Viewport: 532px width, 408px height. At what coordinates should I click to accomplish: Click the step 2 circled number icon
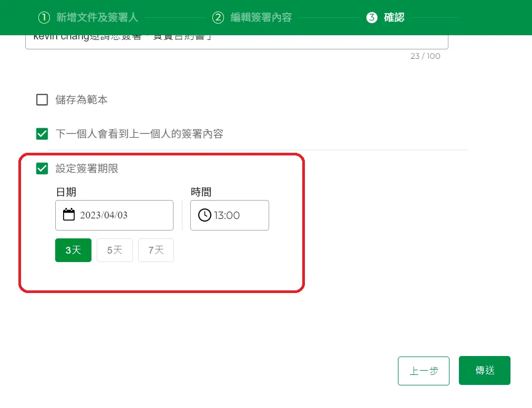click(x=218, y=17)
